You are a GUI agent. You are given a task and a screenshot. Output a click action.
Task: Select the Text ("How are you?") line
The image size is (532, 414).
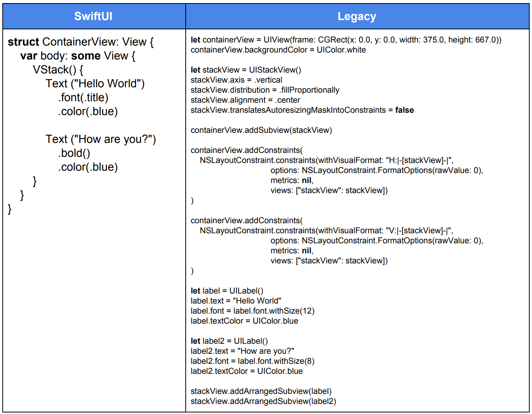tap(101, 139)
